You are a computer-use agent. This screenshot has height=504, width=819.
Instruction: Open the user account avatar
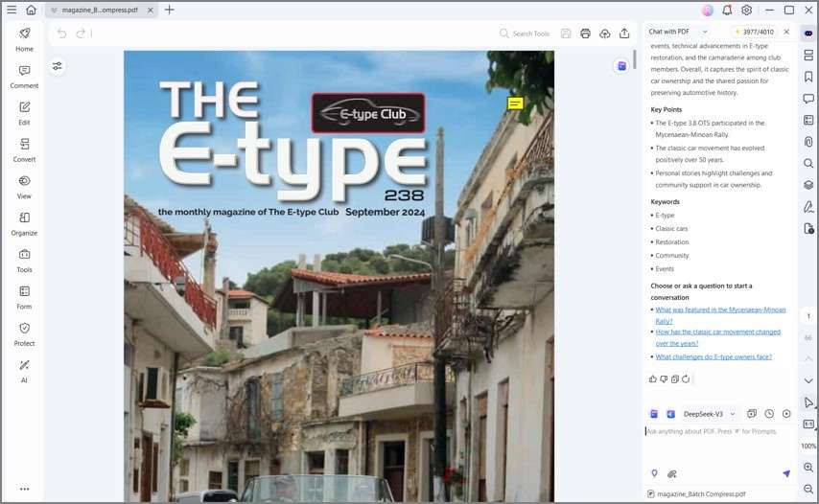coord(708,10)
